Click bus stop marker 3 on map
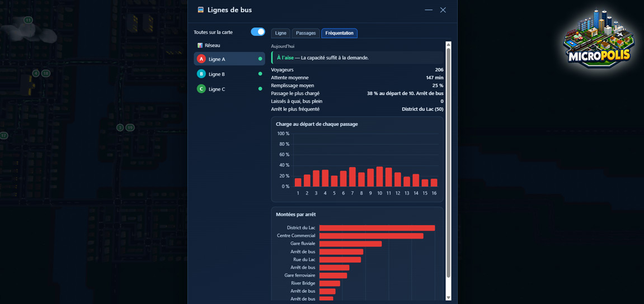This screenshot has height=304, width=644. point(120,127)
